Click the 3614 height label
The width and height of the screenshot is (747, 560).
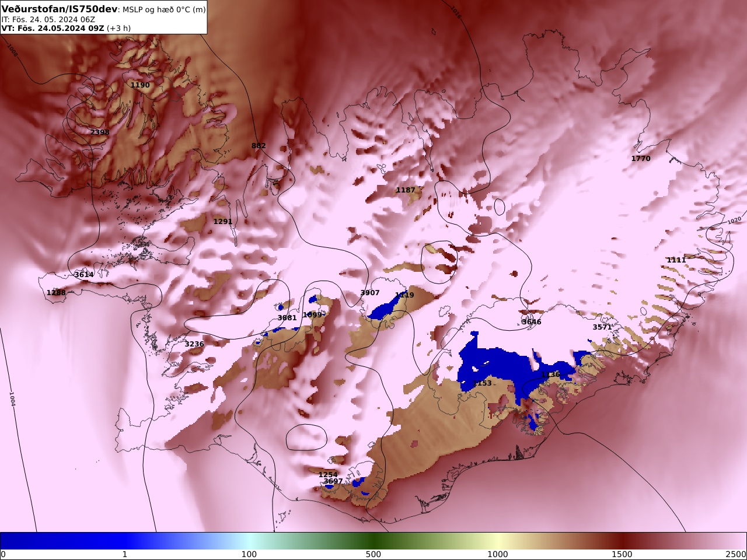pos(84,275)
